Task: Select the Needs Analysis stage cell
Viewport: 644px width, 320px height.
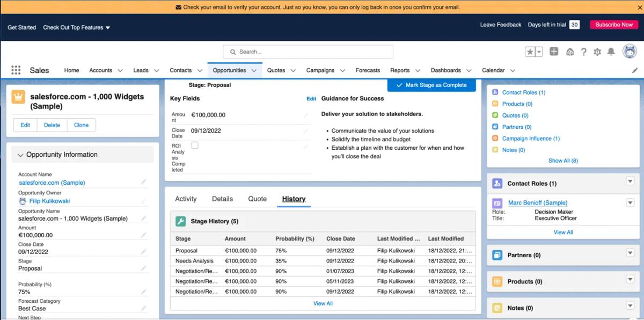Action: 194,261
